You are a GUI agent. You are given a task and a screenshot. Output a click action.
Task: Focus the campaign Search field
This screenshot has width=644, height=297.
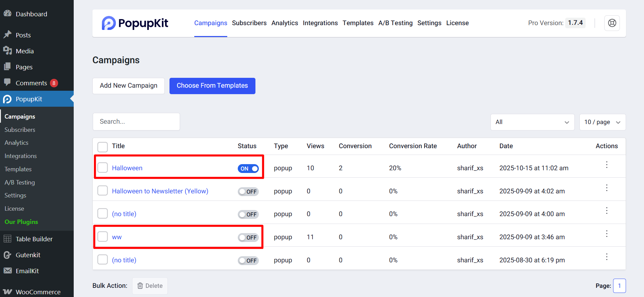(x=136, y=122)
